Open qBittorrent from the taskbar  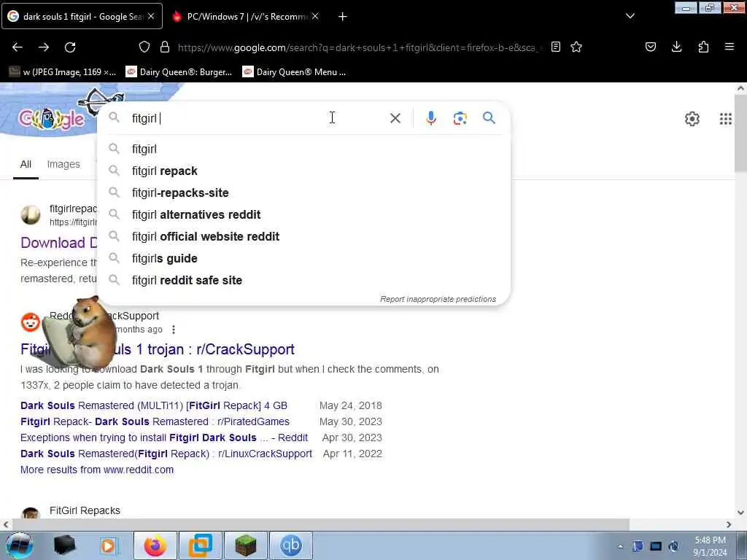(291, 545)
